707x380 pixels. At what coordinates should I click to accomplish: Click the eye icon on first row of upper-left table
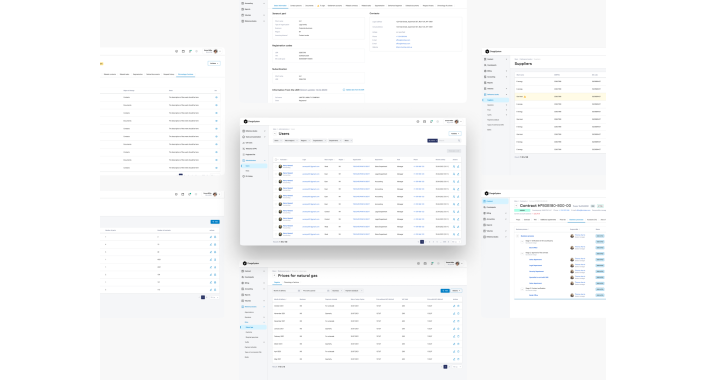pos(216,97)
